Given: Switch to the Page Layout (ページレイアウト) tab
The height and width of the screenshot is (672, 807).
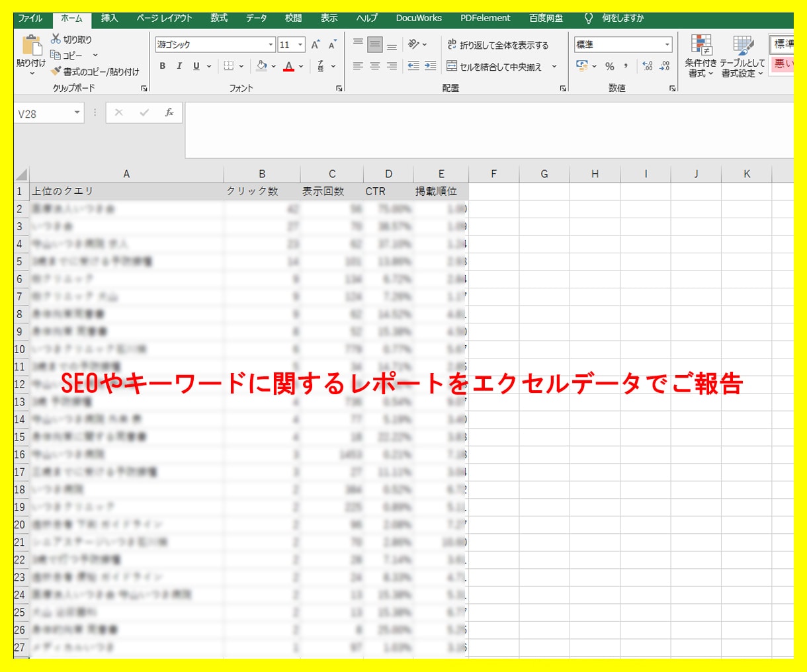Looking at the screenshot, I should click(164, 19).
